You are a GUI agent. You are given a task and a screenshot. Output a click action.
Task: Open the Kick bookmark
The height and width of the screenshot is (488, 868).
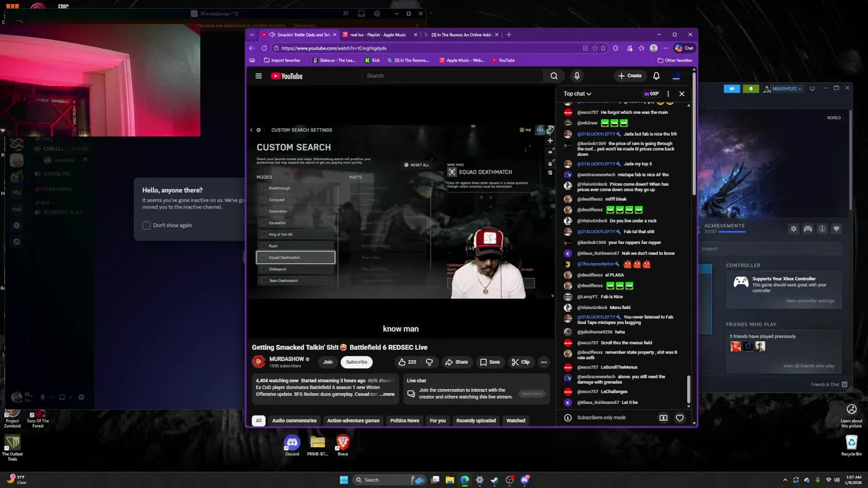tap(372, 60)
